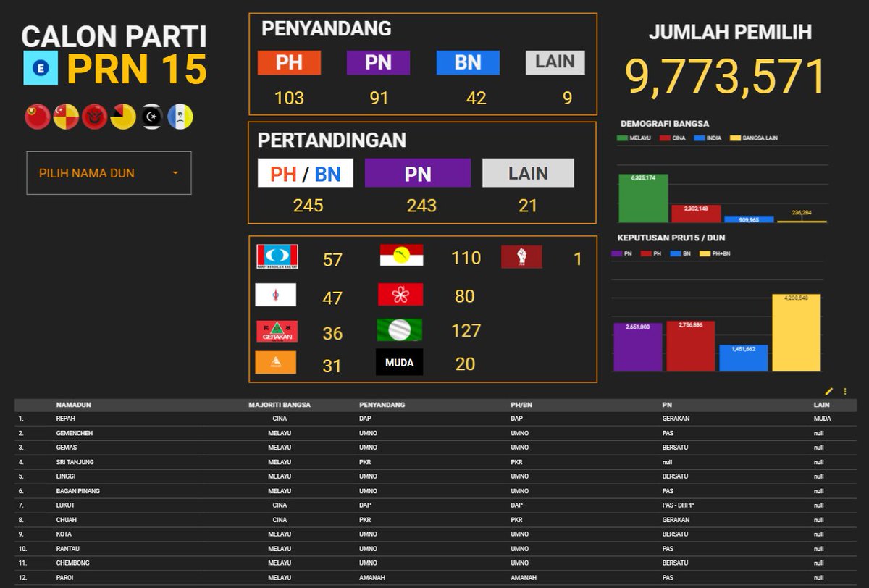The width and height of the screenshot is (869, 588).
Task: Click the BAGAN PINANG row name
Action: (78, 491)
